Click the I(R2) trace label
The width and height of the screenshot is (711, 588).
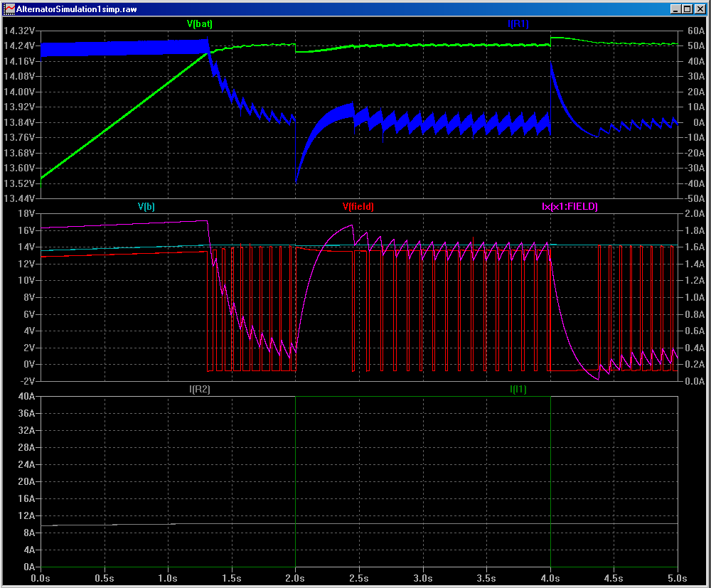click(x=200, y=389)
